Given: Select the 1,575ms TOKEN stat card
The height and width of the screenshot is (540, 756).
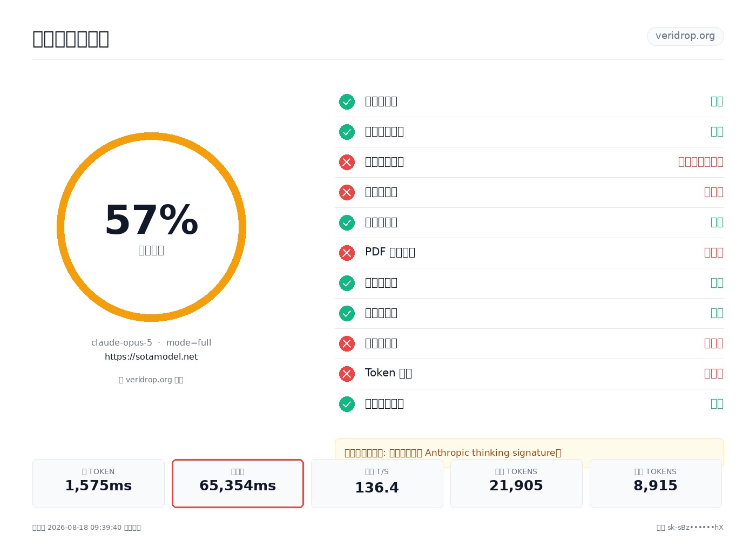Looking at the screenshot, I should point(98,483).
